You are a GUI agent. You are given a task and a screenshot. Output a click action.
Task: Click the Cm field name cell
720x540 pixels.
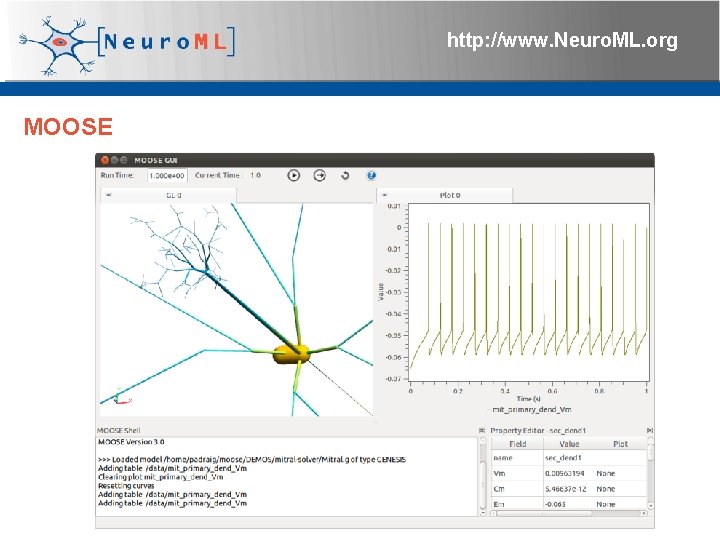click(x=518, y=489)
